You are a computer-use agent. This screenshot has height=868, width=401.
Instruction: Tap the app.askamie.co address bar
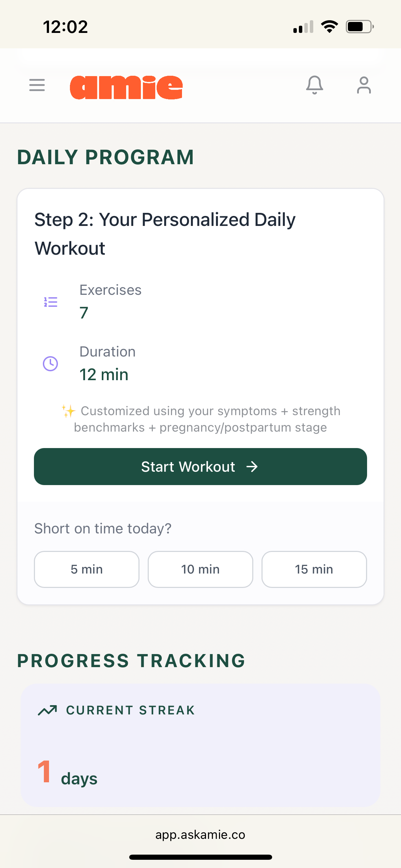[200, 835]
